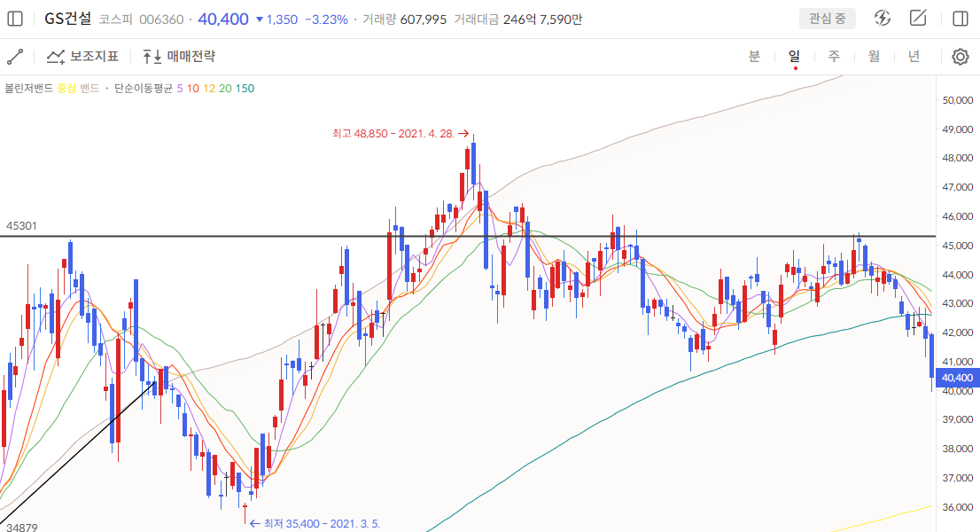Click the 코스피 market label
Screen dimensions: 980x532
tap(115, 20)
